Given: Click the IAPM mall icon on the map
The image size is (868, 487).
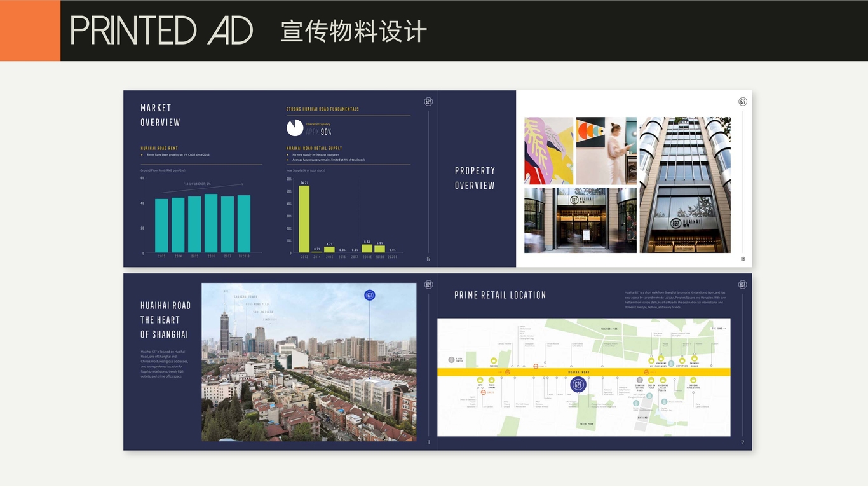Looking at the screenshot, I should 480,380.
